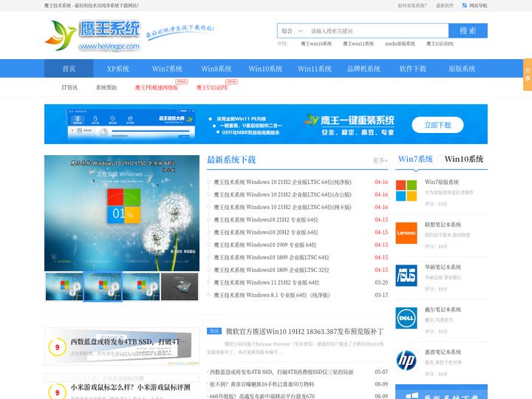Viewport: 532px width, 399px height.
Task: Open Windows 10 21H2 企业版LTSC 64位(办公版)
Action: (x=282, y=195)
